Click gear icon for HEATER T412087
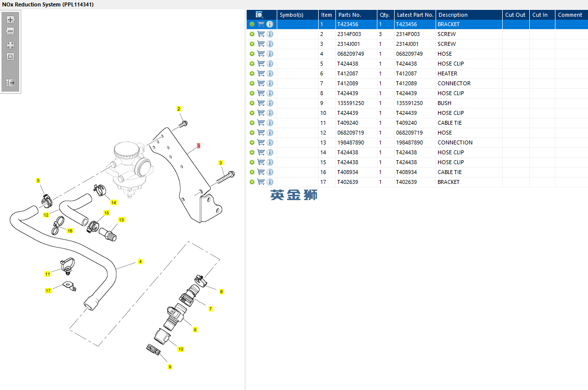The width and height of the screenshot is (588, 390). coord(252,73)
